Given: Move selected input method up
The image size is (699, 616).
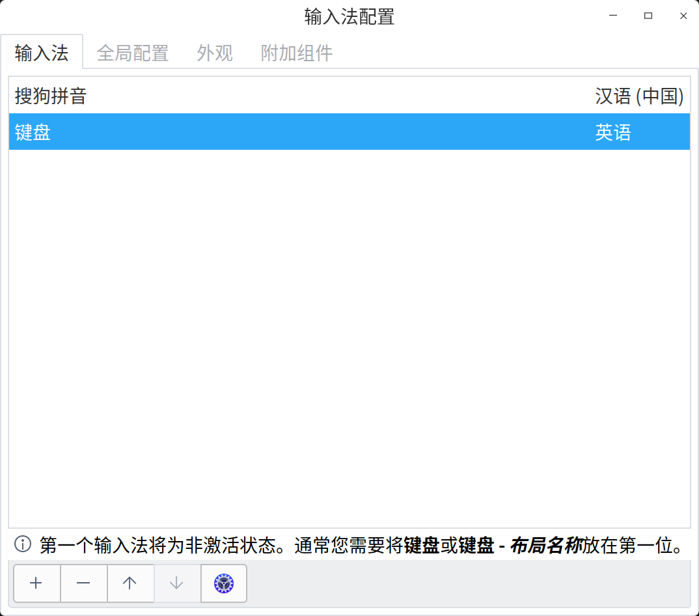Looking at the screenshot, I should 130,583.
